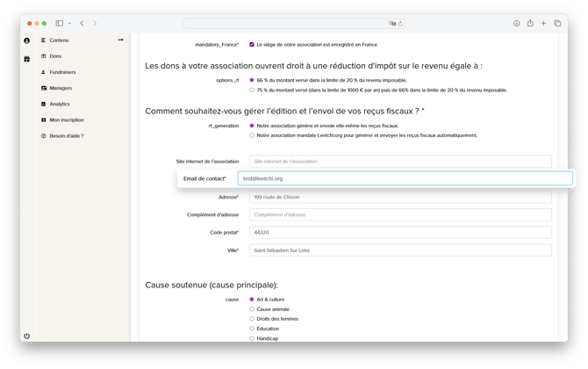Open the user profile icon in left rail
The width and height of the screenshot is (588, 369).
26,40
